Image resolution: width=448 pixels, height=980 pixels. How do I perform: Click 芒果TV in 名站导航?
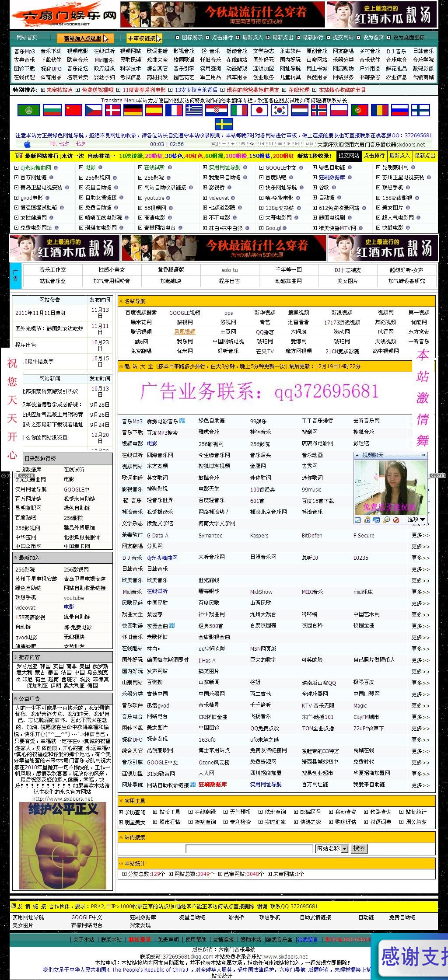coord(265,351)
